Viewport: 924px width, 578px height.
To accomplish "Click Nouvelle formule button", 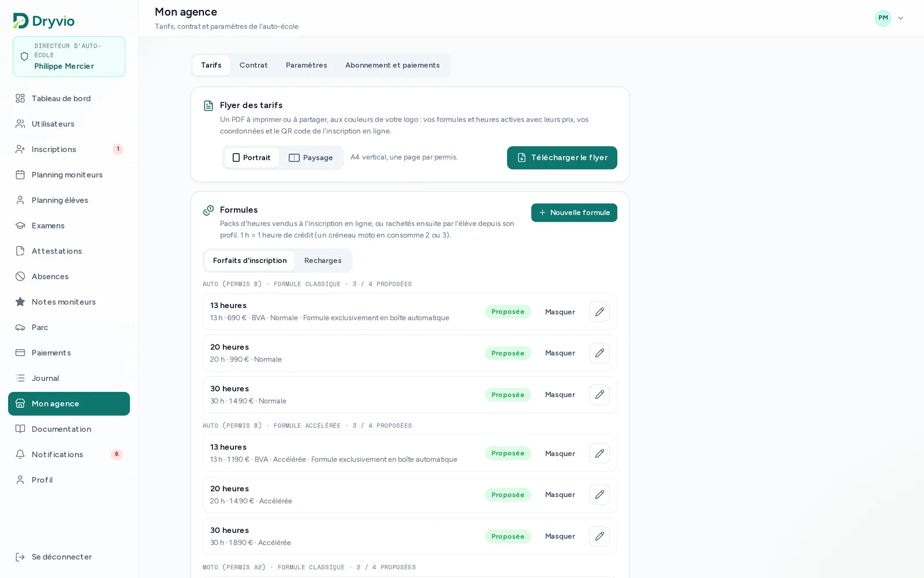I will (574, 213).
